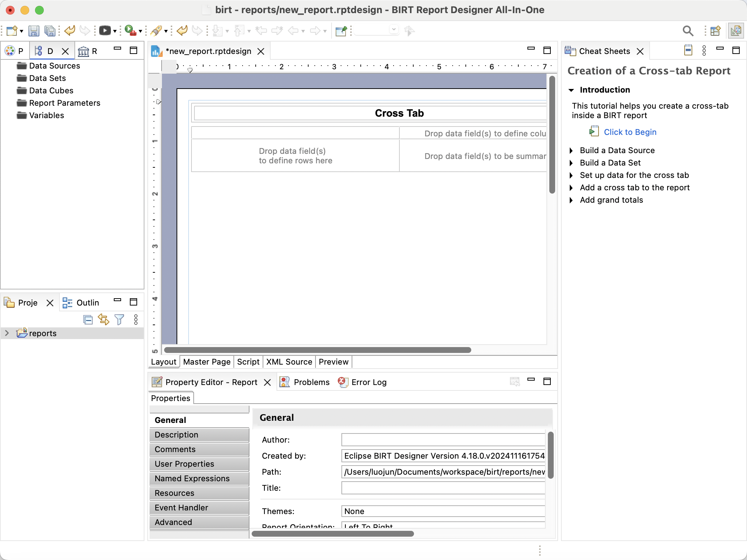Toggle Link with Editor in Project panel
This screenshot has width=747, height=560.
[104, 320]
